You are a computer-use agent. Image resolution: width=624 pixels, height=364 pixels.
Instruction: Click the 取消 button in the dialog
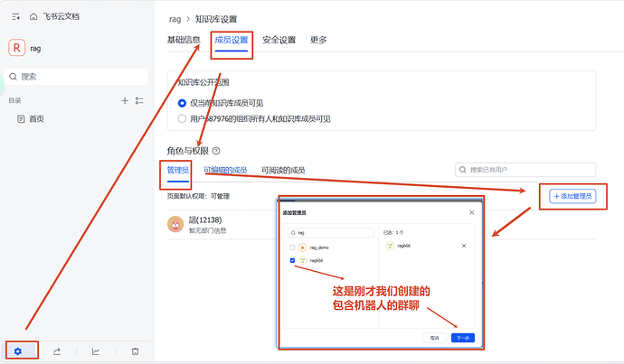pos(435,338)
